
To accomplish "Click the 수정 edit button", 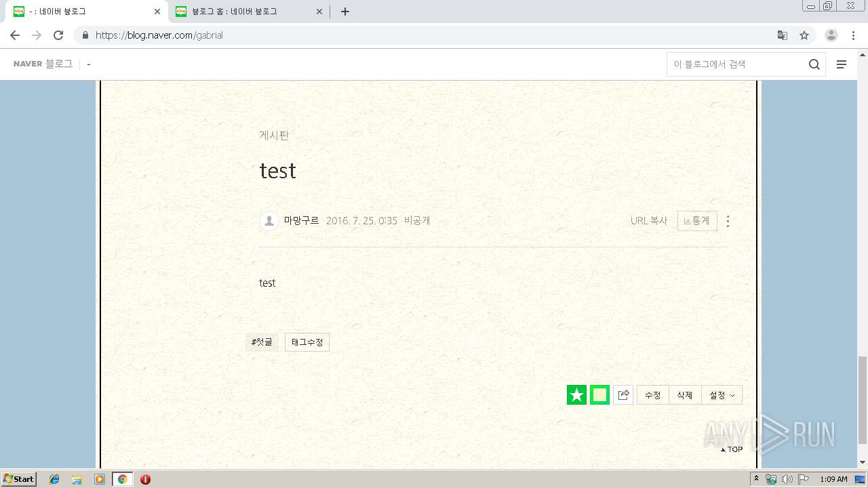I will tap(653, 395).
